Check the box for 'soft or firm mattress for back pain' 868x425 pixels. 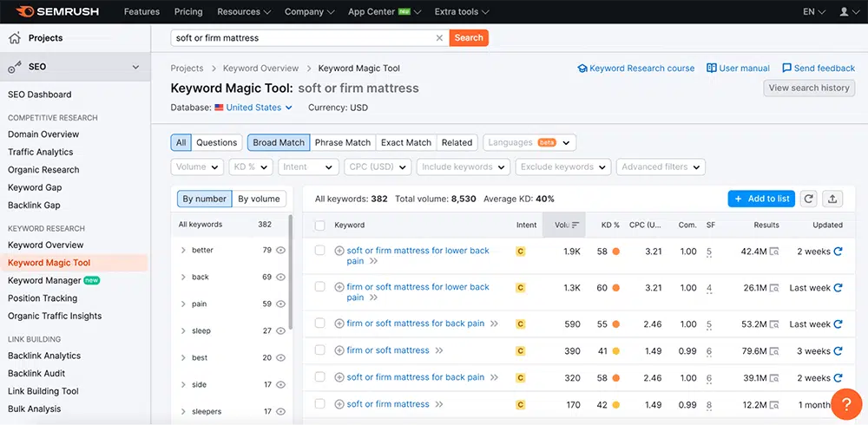click(319, 376)
